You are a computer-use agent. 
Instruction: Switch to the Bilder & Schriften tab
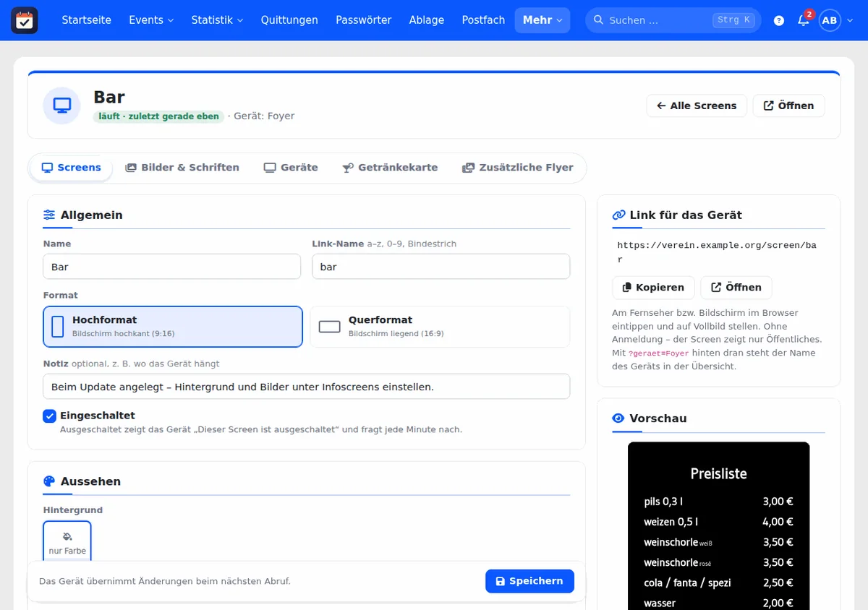point(182,168)
